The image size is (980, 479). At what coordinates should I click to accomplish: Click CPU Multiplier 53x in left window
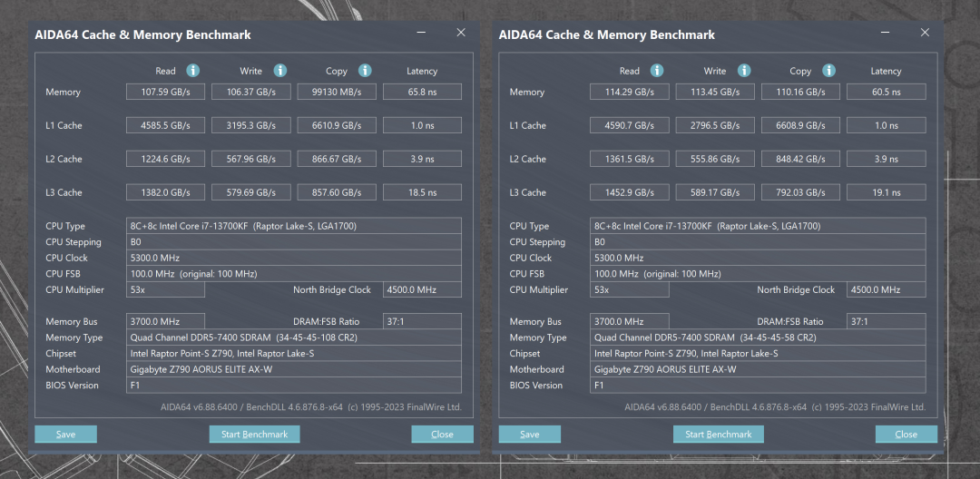(166, 289)
